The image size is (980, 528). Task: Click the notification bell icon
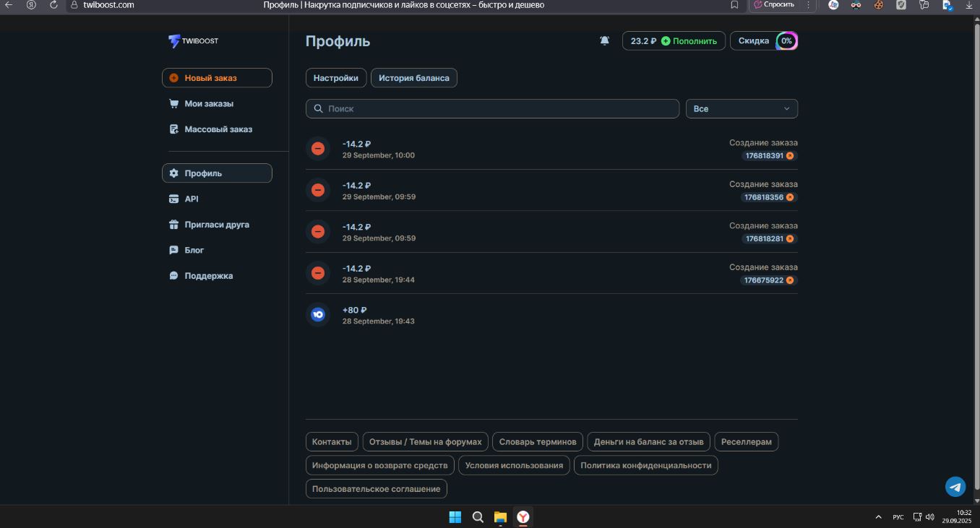(x=605, y=41)
